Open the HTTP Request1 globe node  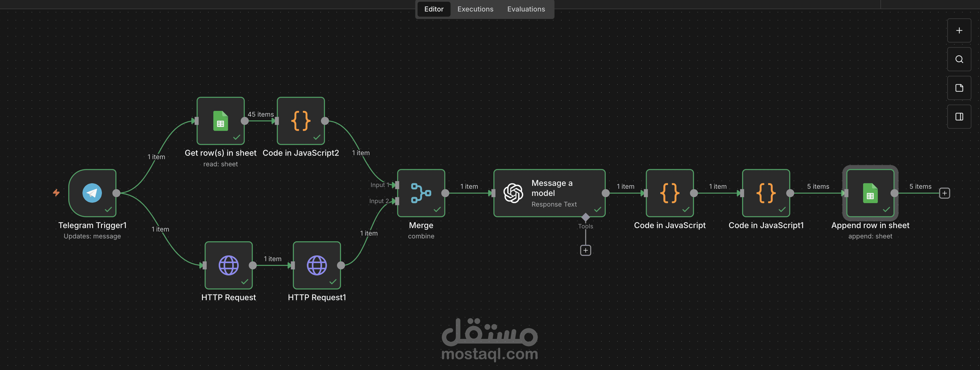(317, 265)
